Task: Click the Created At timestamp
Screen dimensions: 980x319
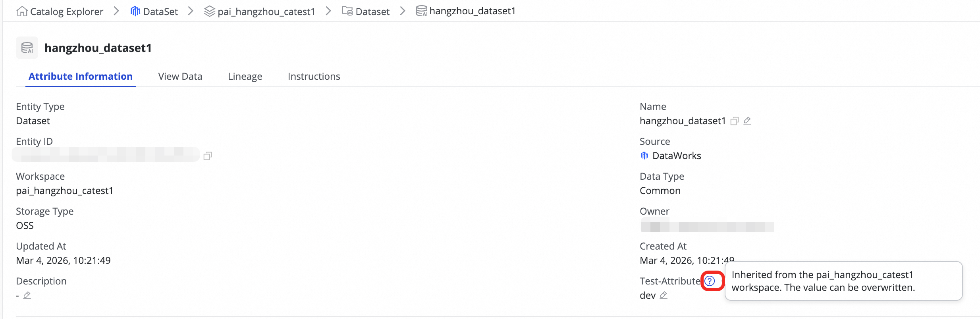Action: (687, 260)
